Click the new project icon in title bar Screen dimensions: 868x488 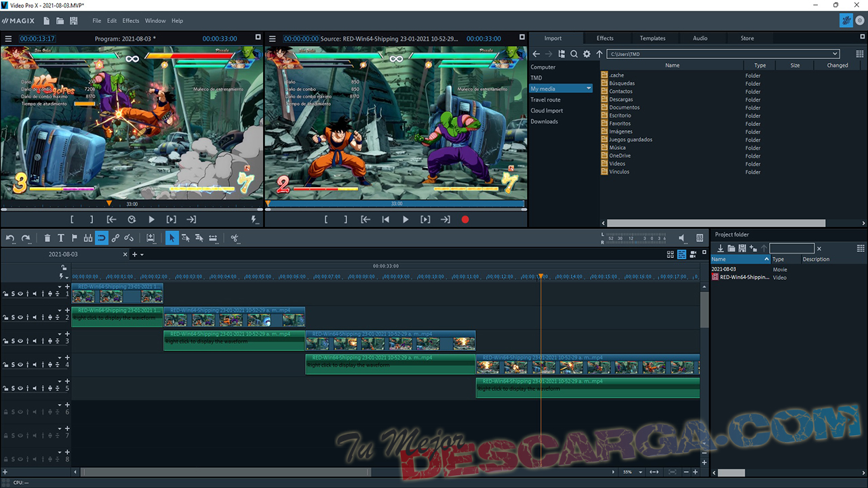(46, 21)
